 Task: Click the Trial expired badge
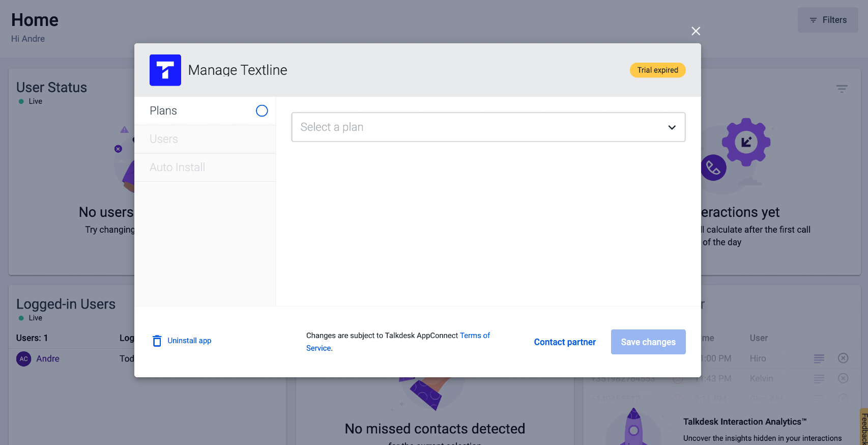657,70
